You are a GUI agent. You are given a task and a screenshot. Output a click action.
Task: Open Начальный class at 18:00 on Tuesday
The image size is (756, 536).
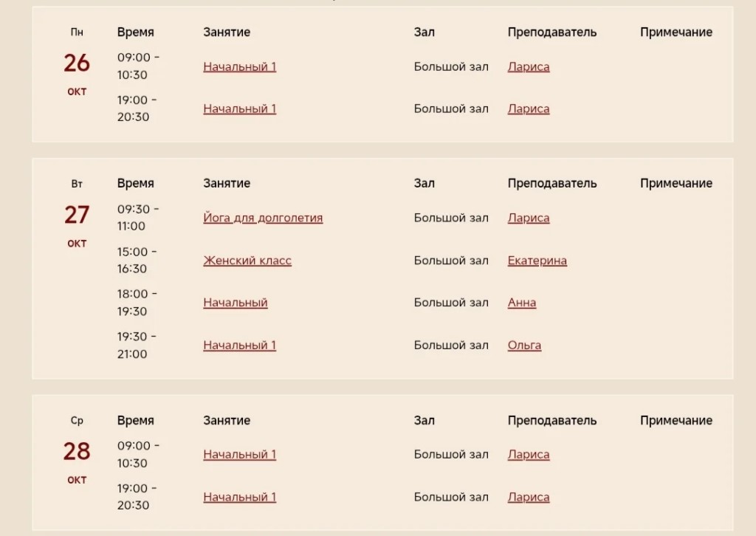coord(236,303)
